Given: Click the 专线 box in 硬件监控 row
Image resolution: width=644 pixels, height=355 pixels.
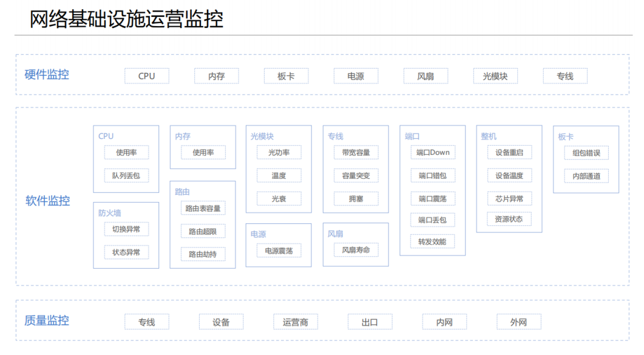Looking at the screenshot, I should coord(565,76).
